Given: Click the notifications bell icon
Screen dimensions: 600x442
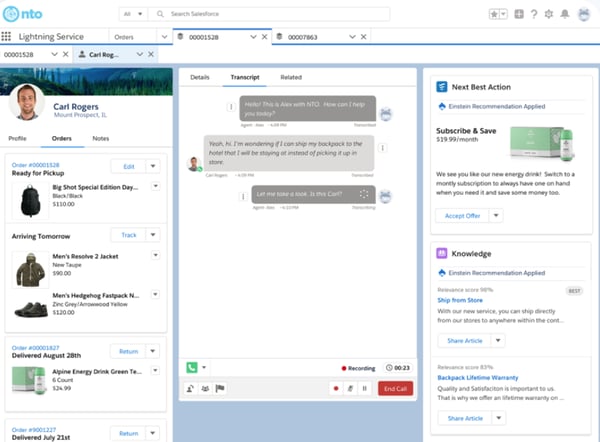Looking at the screenshot, I should [x=566, y=14].
